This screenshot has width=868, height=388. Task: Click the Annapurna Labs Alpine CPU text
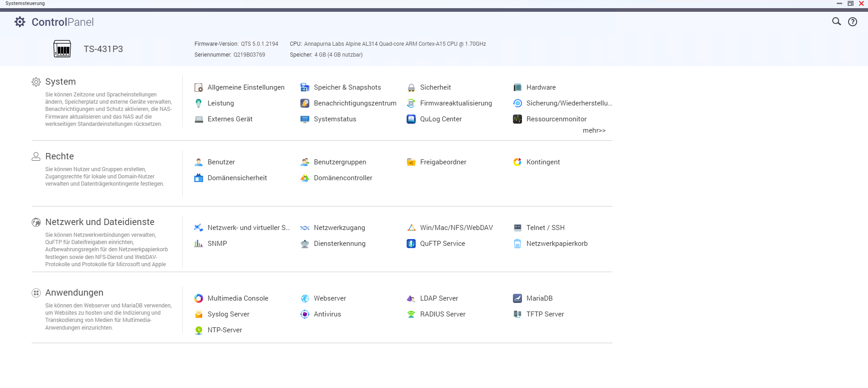pos(395,44)
